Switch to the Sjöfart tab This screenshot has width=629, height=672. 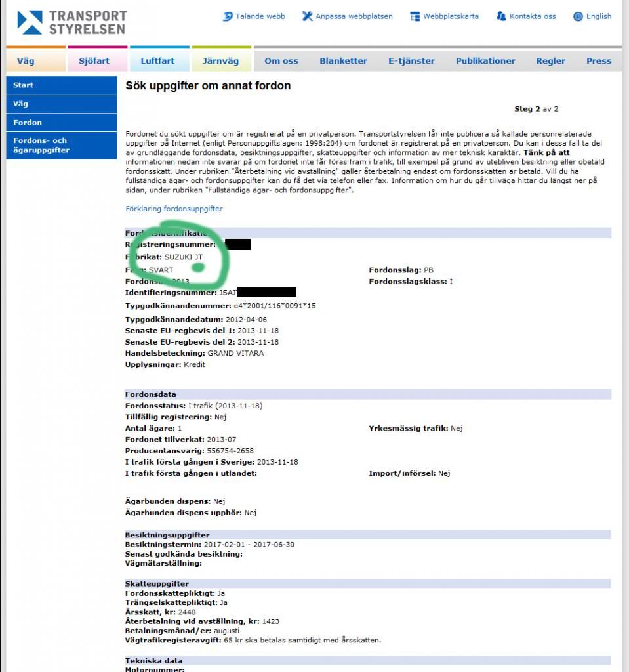(95, 60)
